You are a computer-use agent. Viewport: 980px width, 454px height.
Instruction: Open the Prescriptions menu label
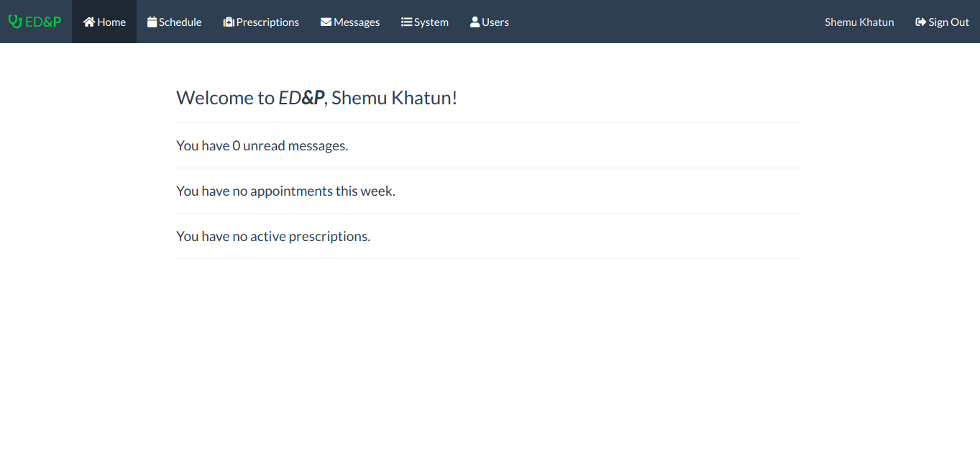[x=267, y=22]
